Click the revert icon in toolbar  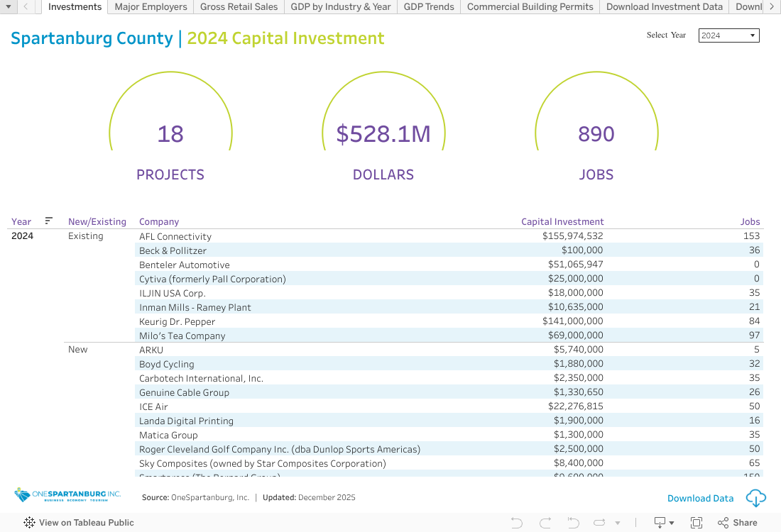[572, 523]
